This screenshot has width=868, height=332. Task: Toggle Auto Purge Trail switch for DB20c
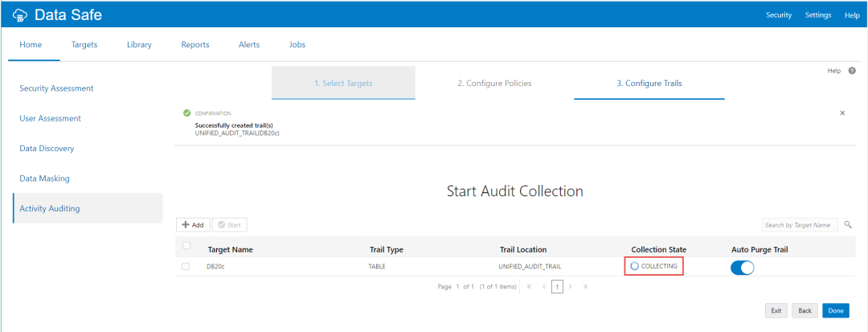pyautogui.click(x=743, y=267)
